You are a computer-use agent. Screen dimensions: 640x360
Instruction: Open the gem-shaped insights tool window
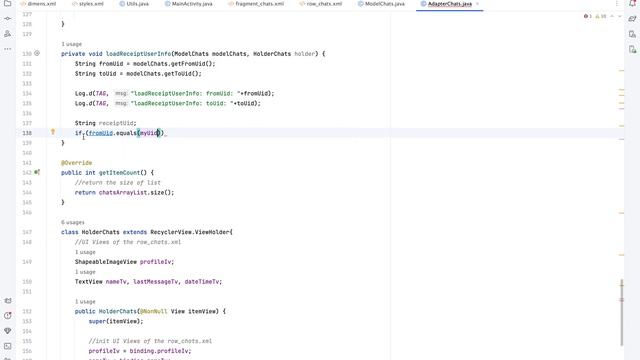click(x=7, y=331)
